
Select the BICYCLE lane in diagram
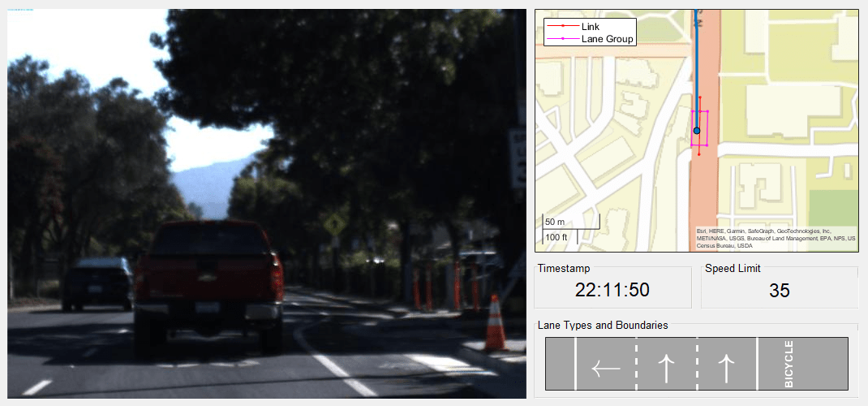click(802, 364)
